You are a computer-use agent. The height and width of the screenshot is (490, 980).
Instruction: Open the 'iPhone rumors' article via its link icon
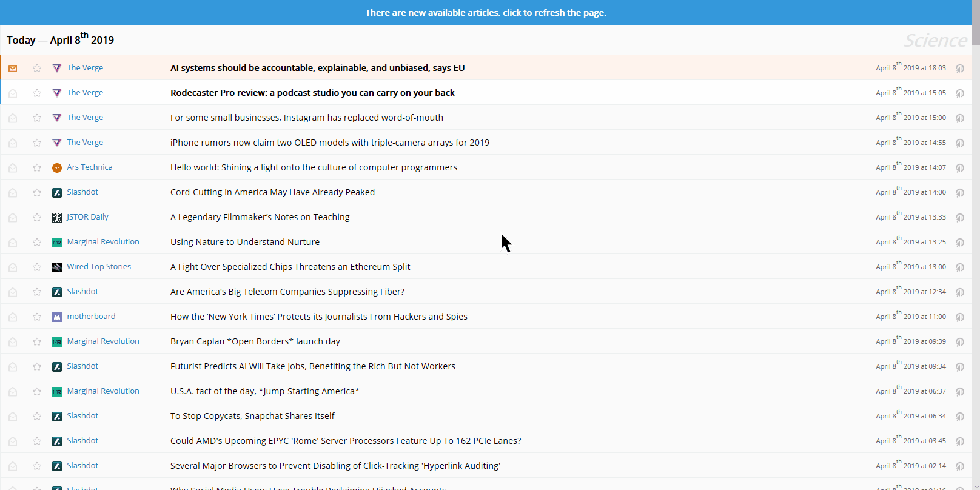click(960, 143)
